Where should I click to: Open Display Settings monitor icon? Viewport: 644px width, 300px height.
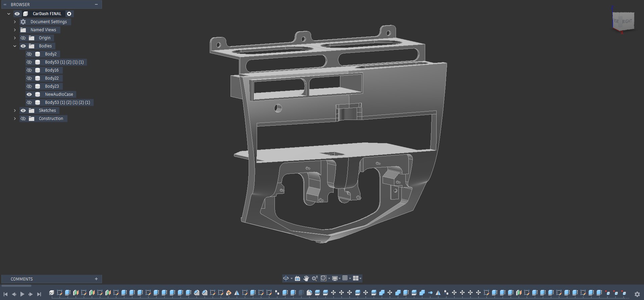(x=335, y=278)
